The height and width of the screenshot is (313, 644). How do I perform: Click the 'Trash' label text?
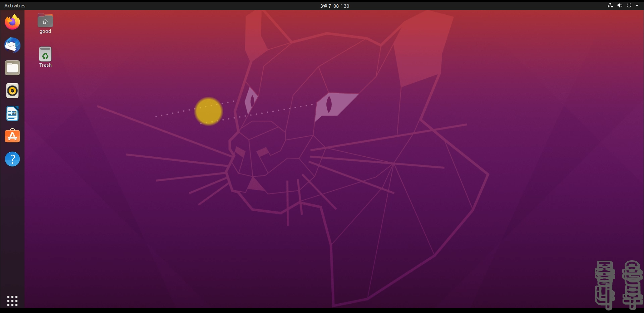pyautogui.click(x=45, y=65)
